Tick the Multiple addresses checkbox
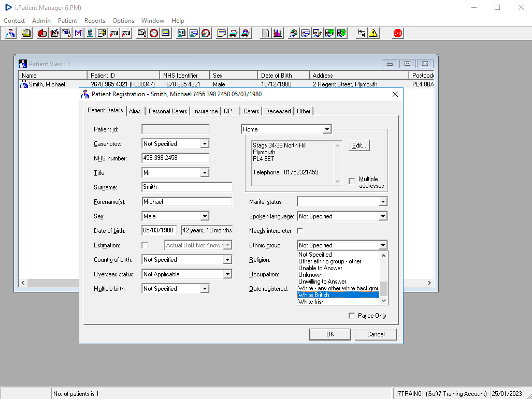The height and width of the screenshot is (399, 532). [x=352, y=181]
